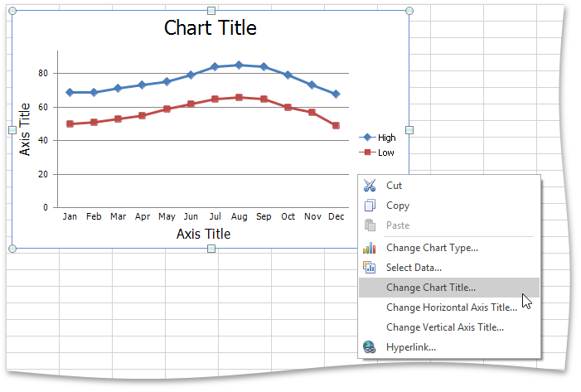Click the bottom-left corner chart handle

click(x=12, y=249)
